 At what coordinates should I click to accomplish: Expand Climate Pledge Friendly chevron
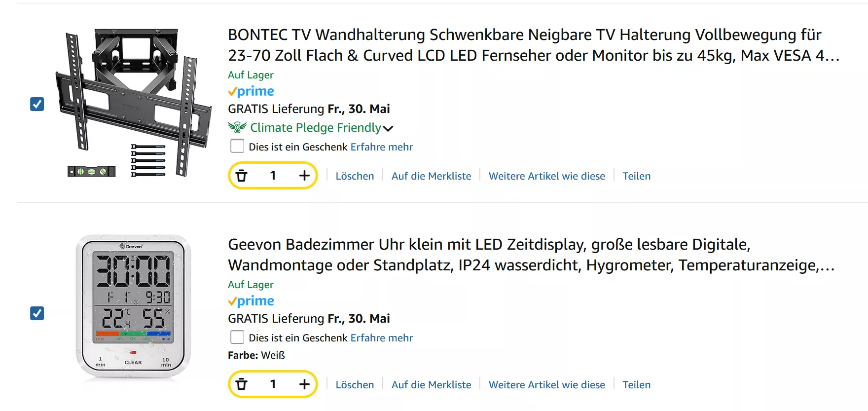coord(388,128)
